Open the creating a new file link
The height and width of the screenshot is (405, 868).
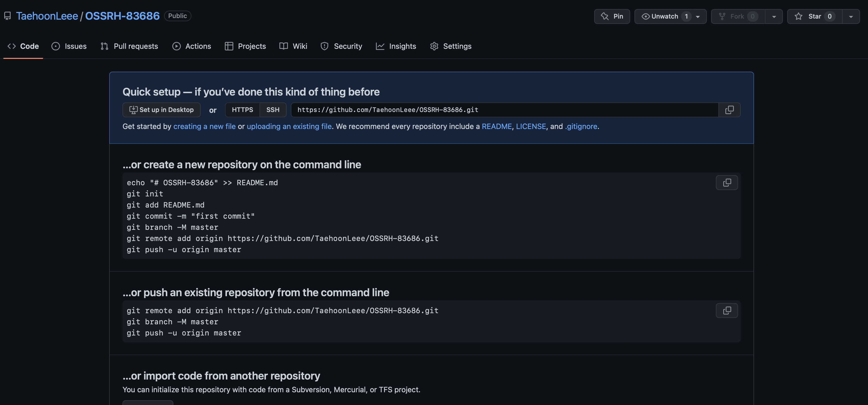click(x=204, y=126)
